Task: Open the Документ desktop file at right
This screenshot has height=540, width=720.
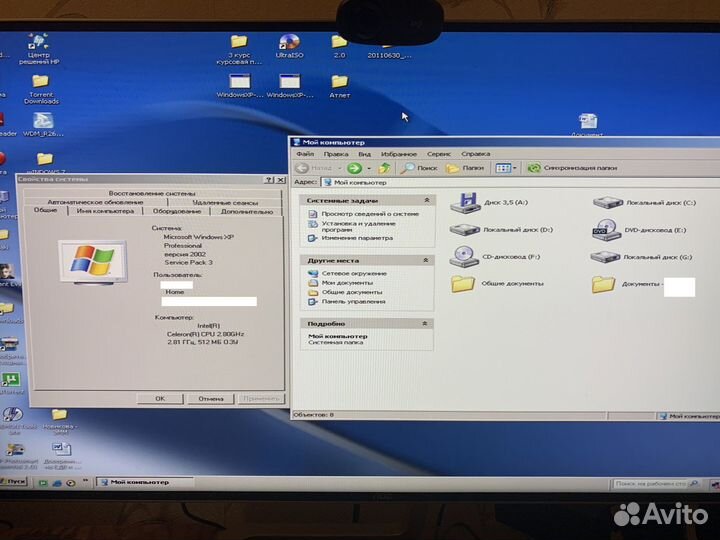Action: [587, 125]
